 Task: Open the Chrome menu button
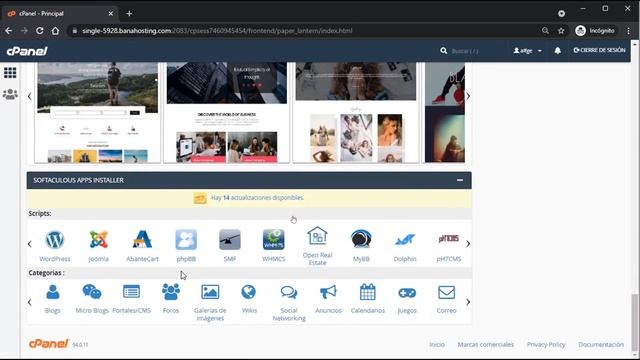coord(628,31)
